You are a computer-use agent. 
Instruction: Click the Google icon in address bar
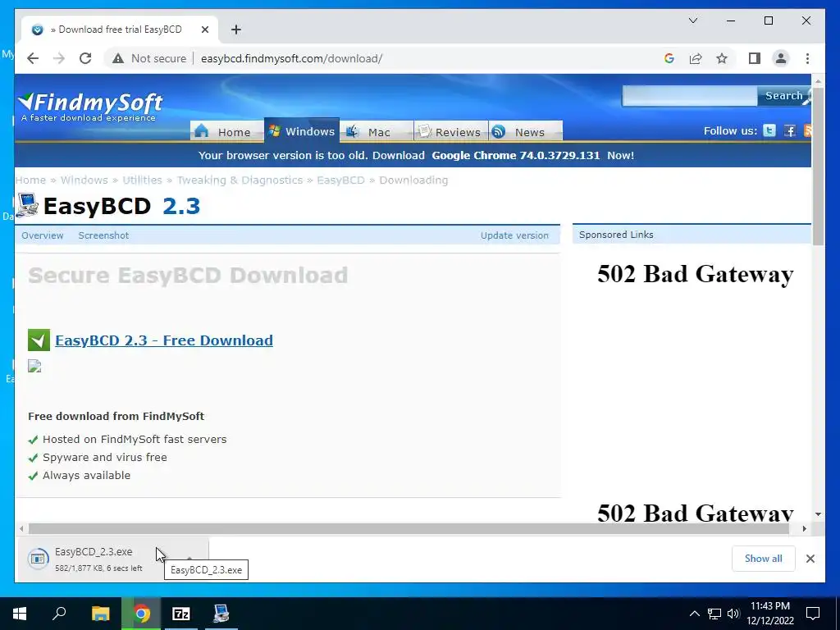(669, 58)
